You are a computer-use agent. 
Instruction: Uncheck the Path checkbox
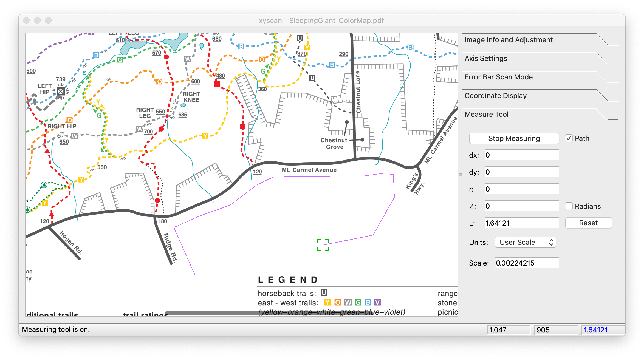(x=569, y=138)
